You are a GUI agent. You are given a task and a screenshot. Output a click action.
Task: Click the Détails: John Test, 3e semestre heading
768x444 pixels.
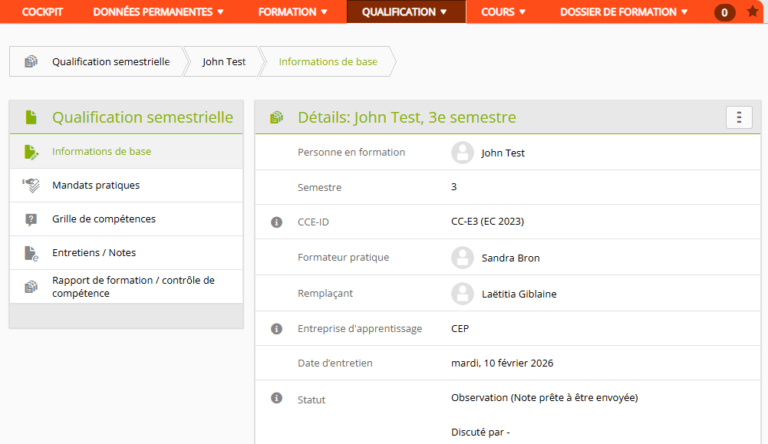click(x=407, y=117)
